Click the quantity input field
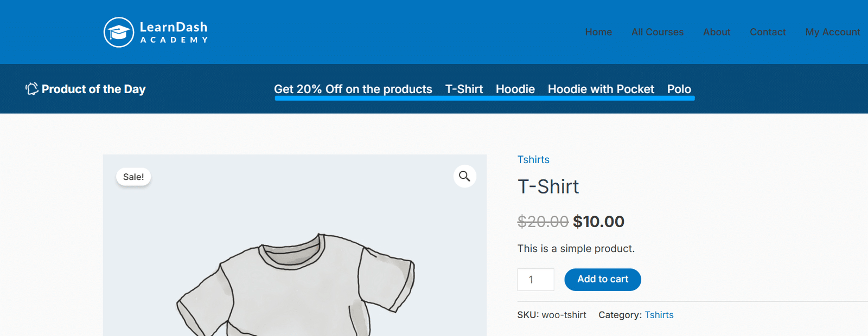This screenshot has width=868, height=336. (x=536, y=280)
